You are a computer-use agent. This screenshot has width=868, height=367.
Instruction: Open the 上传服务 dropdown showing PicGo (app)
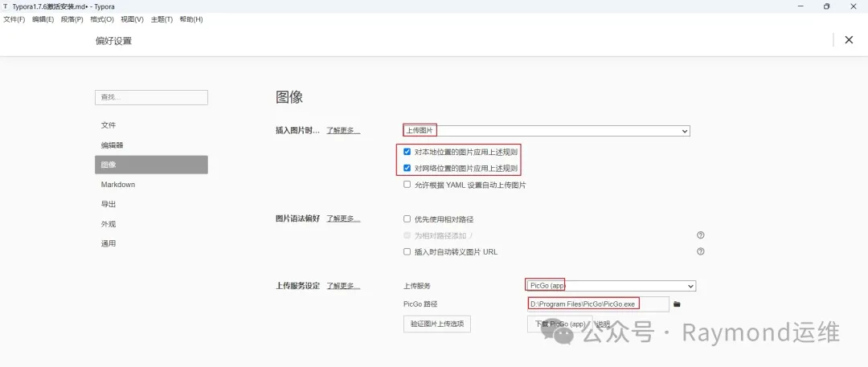point(611,286)
